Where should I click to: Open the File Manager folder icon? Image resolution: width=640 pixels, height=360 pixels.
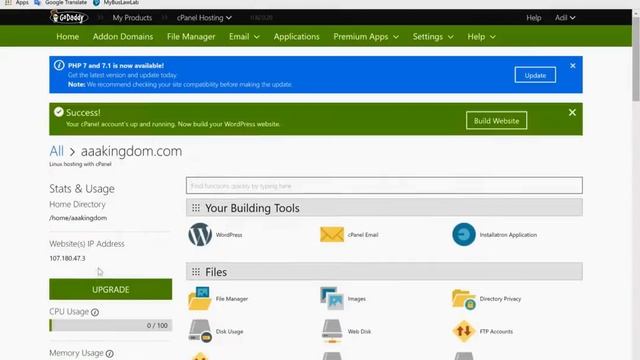pyautogui.click(x=200, y=298)
